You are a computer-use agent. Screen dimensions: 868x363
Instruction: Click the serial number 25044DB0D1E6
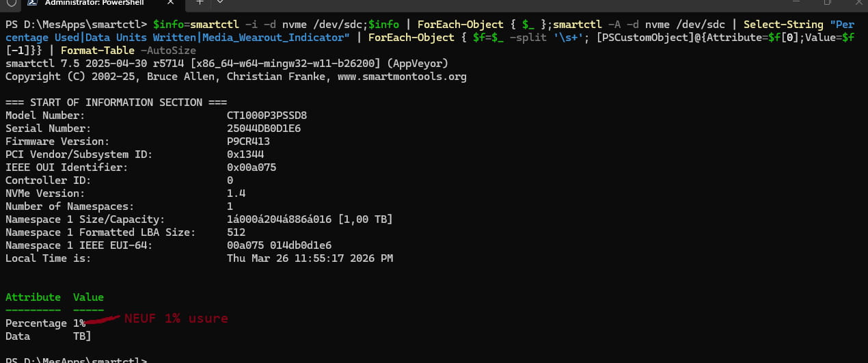pyautogui.click(x=264, y=129)
